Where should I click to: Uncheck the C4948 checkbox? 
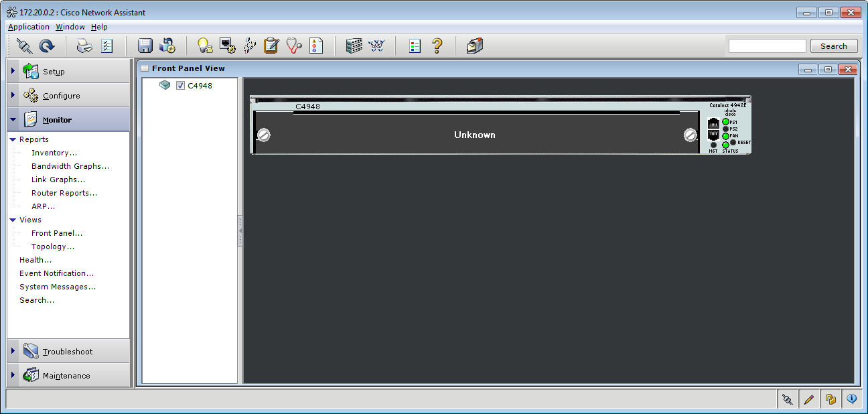(180, 86)
